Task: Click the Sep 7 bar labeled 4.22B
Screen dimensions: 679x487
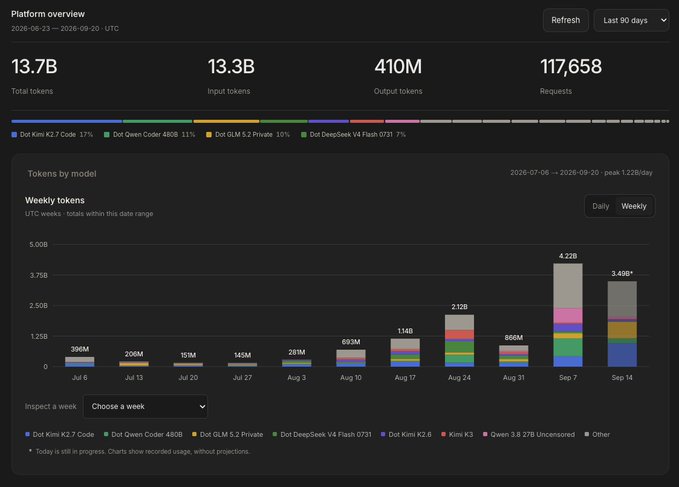Action: click(568, 315)
